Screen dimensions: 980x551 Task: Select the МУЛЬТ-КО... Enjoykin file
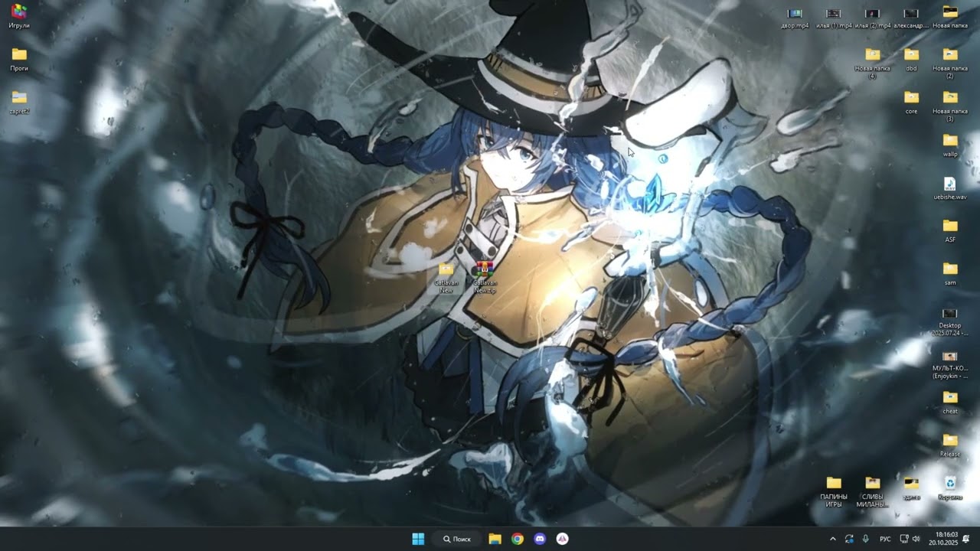[x=950, y=364]
